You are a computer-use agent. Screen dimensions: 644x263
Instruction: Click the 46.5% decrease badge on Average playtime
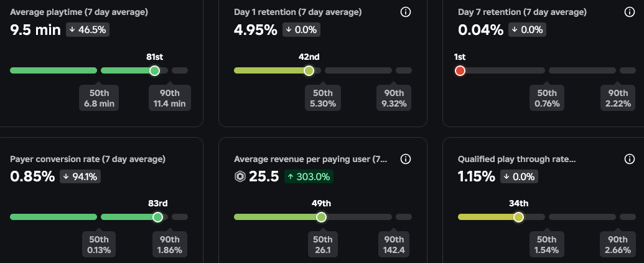pos(87,29)
